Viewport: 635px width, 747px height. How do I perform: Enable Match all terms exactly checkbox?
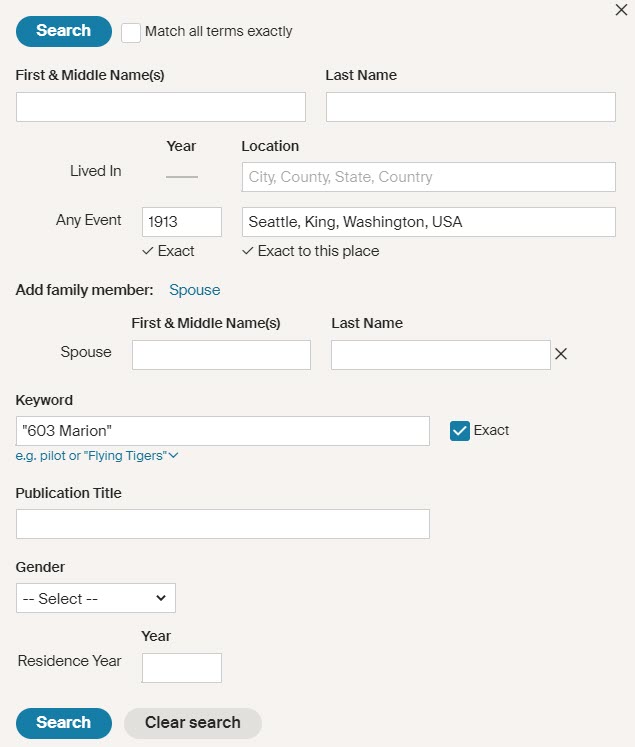pos(131,32)
